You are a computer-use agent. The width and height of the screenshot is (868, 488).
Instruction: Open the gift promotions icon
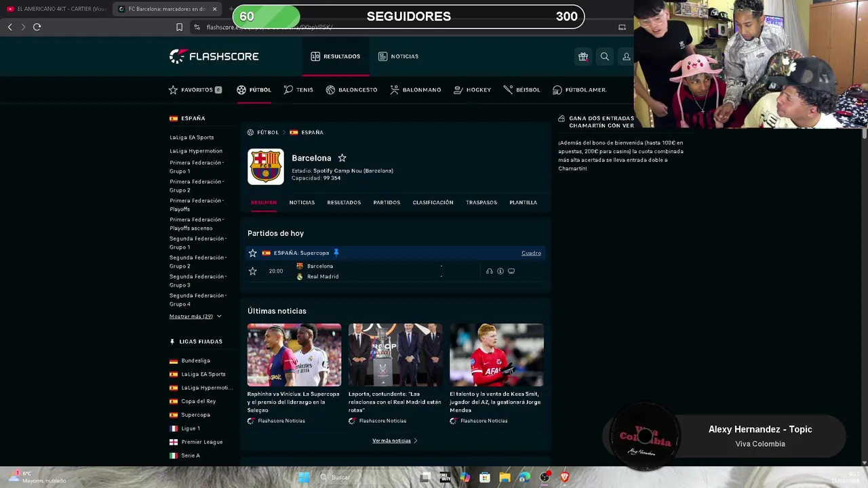pyautogui.click(x=583, y=56)
